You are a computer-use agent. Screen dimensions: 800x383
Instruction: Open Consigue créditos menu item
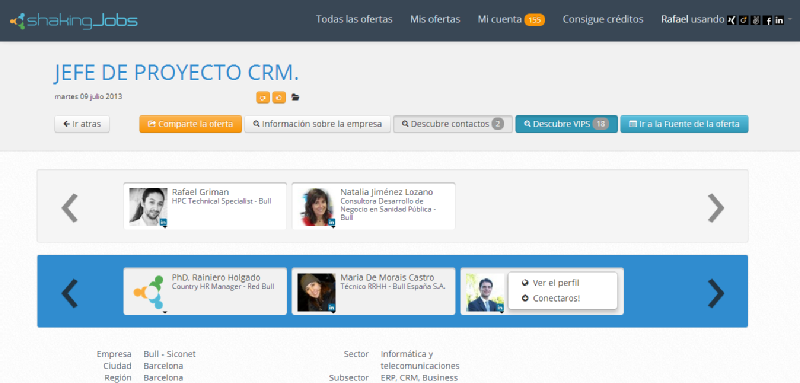pyautogui.click(x=603, y=19)
